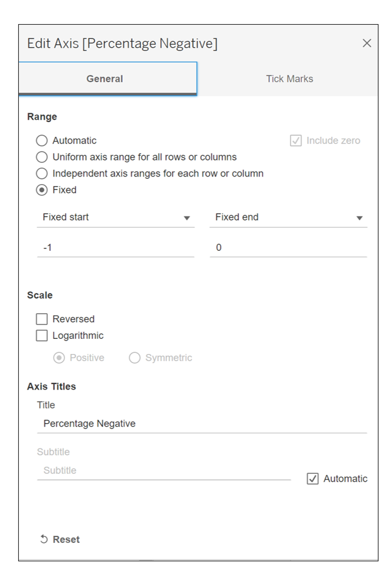The width and height of the screenshot is (392, 576).
Task: Select the Symmetric scale radio button
Action: point(135,358)
